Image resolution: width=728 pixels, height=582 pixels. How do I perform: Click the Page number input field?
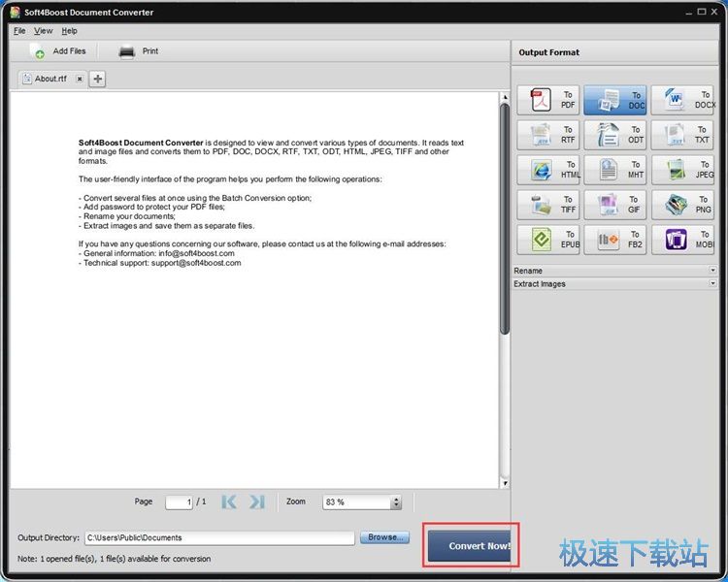tap(179, 502)
